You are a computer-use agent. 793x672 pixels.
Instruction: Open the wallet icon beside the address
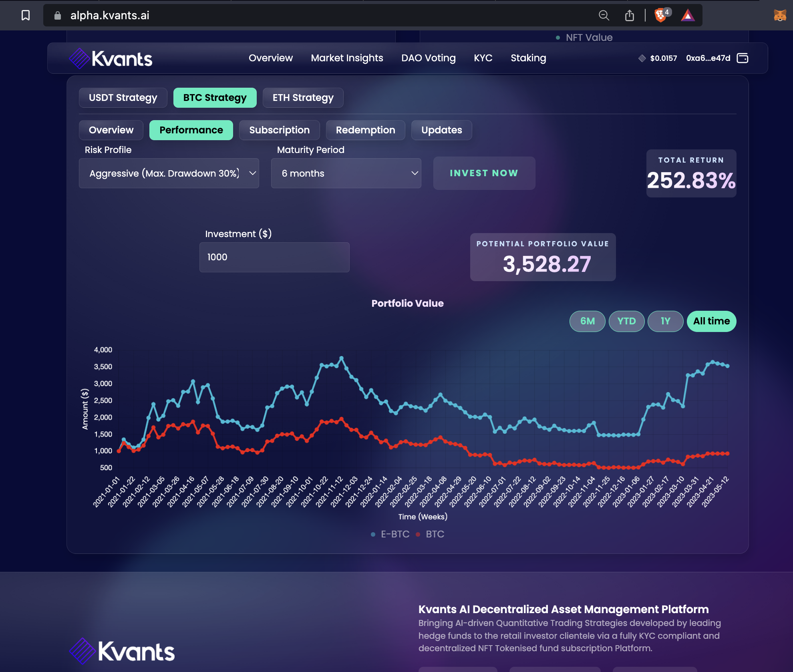[x=743, y=58]
